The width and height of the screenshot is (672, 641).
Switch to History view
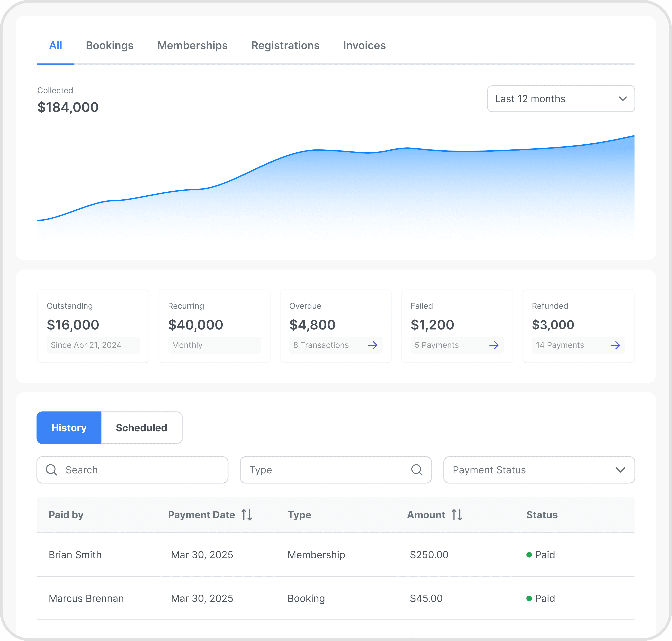69,428
